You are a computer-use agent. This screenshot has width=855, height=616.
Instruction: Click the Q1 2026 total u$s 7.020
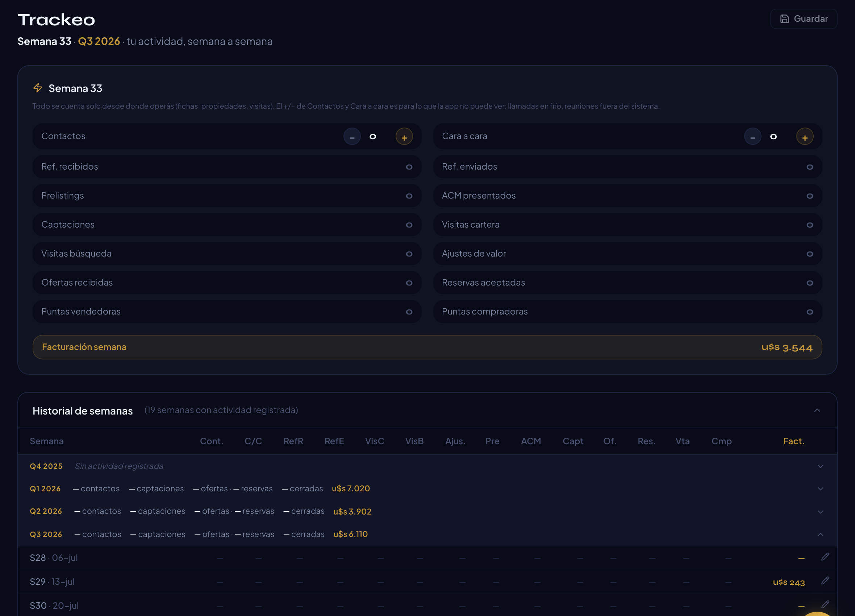coord(351,488)
